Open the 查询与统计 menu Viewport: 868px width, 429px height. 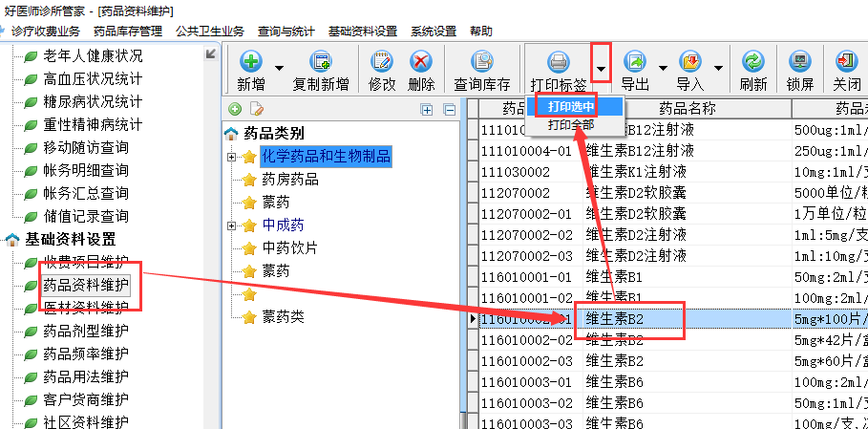point(286,32)
